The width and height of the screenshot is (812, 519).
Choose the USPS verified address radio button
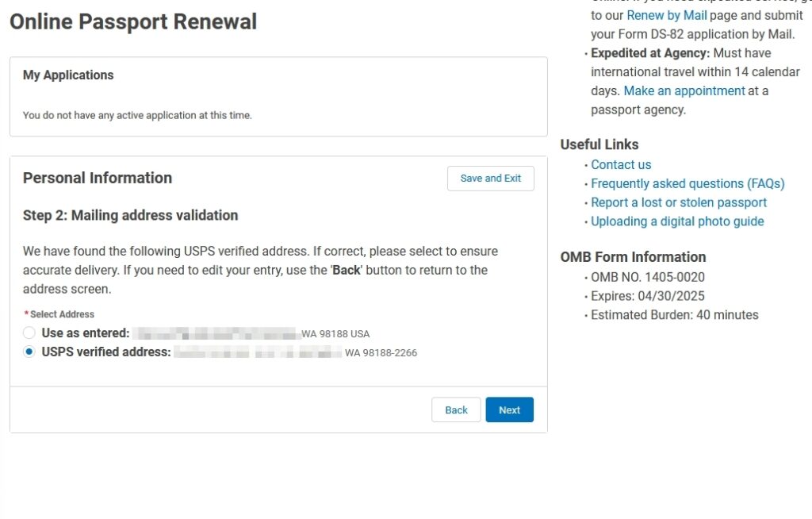[29, 352]
